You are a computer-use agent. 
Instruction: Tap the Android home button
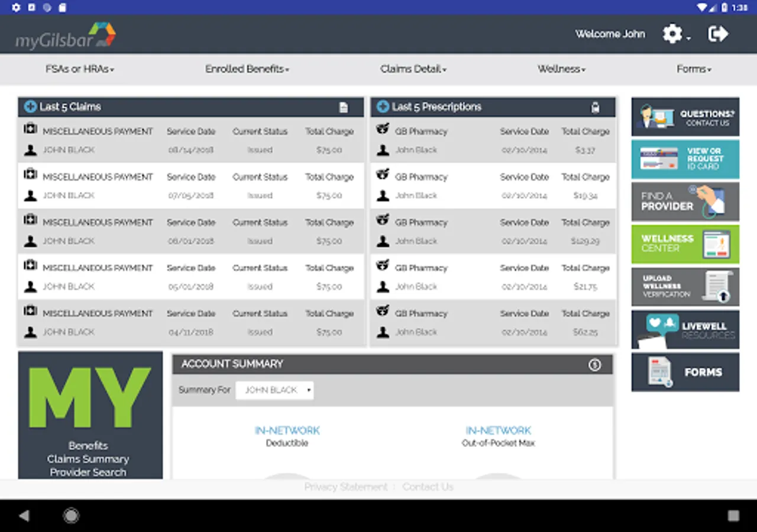point(71,516)
